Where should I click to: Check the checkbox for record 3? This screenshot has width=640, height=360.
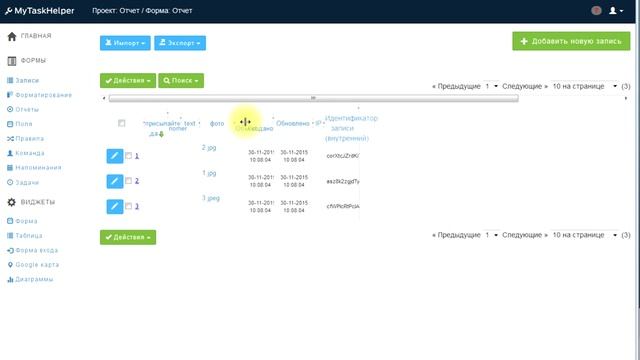coord(129,206)
